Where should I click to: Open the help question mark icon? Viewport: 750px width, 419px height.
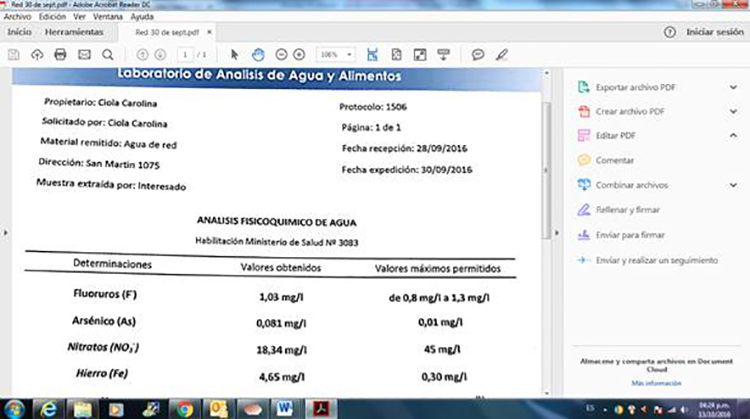click(670, 32)
